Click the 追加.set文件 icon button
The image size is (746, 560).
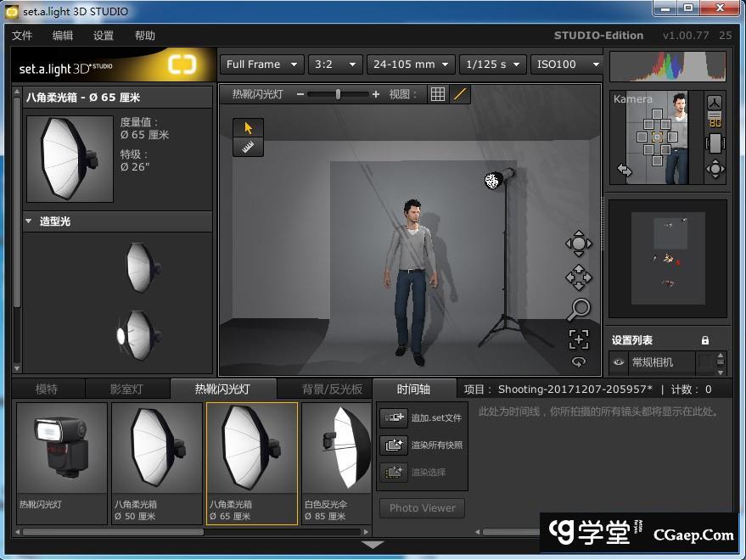(394, 417)
